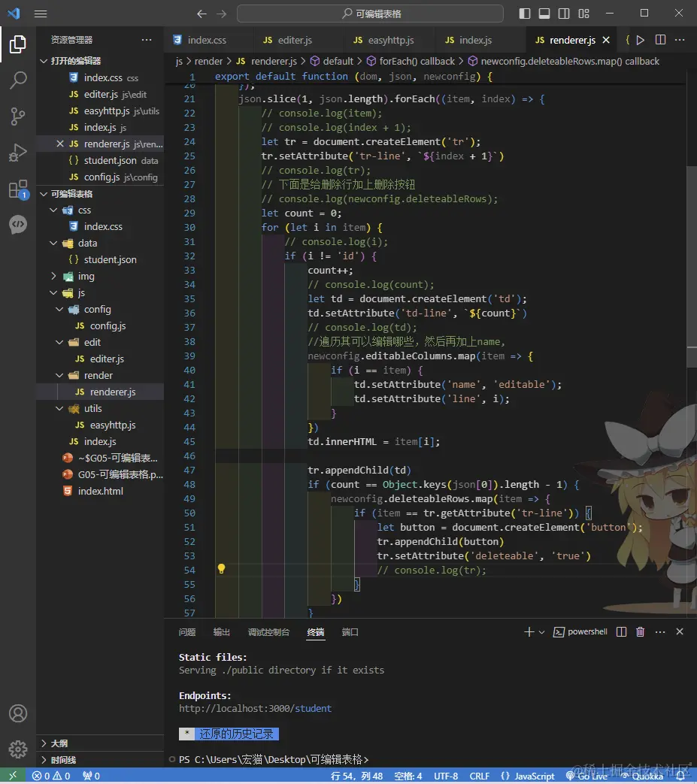697x784 pixels.
Task: Change CRLF line ending in status bar
Action: [x=480, y=776]
